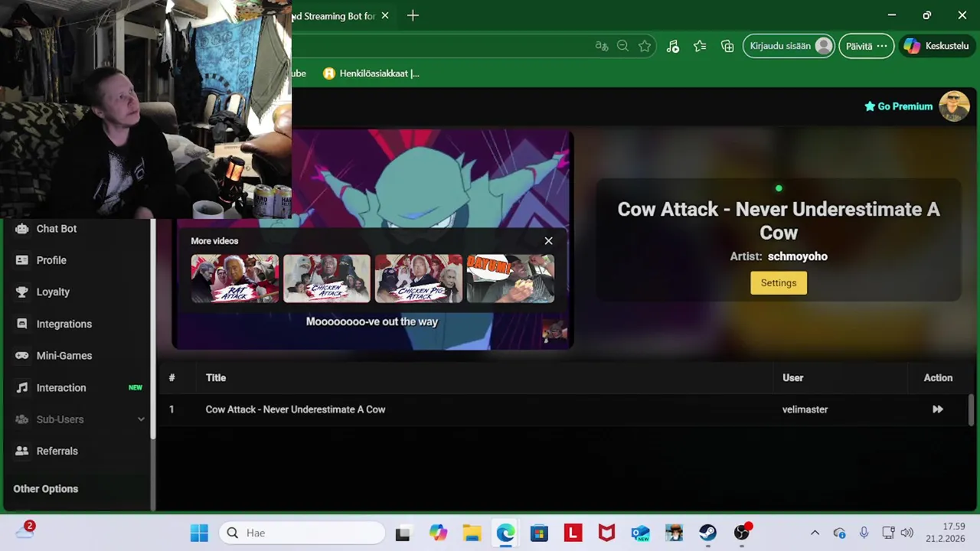Open McAfee from the taskbar
Image resolution: width=980 pixels, height=551 pixels.
[x=606, y=533]
